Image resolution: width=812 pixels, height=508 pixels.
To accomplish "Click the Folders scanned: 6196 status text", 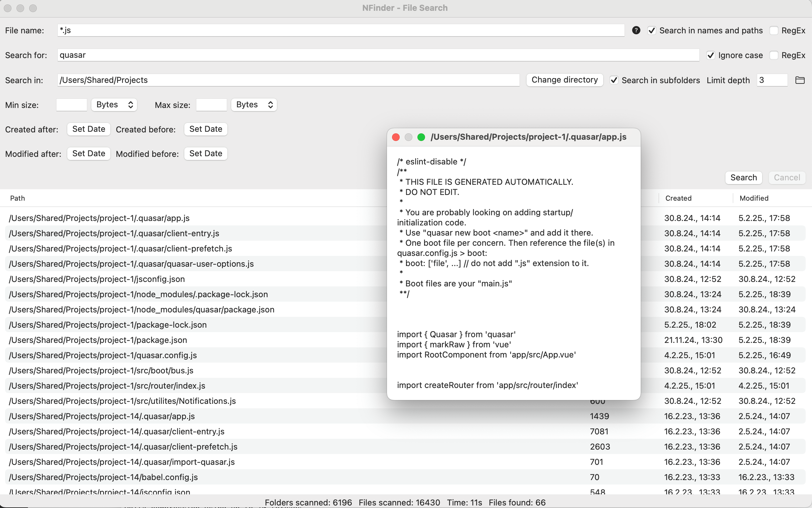I will (x=308, y=502).
